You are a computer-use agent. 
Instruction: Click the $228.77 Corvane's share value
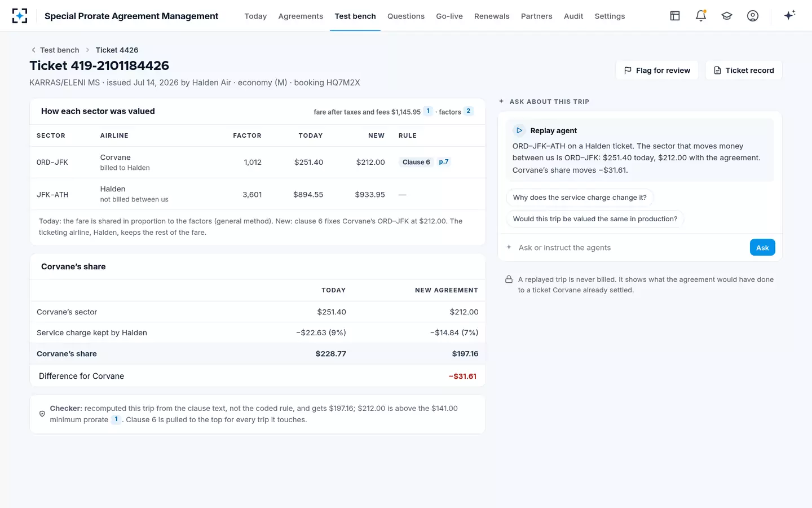(x=331, y=354)
